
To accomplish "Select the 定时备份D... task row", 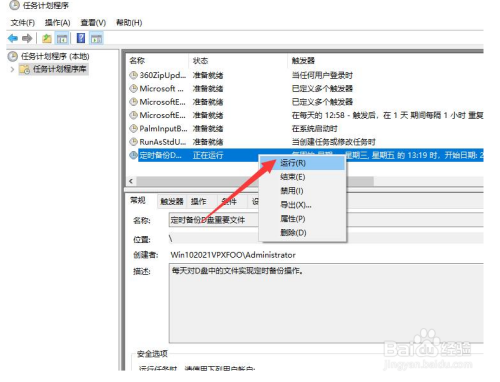I will 305,155.
